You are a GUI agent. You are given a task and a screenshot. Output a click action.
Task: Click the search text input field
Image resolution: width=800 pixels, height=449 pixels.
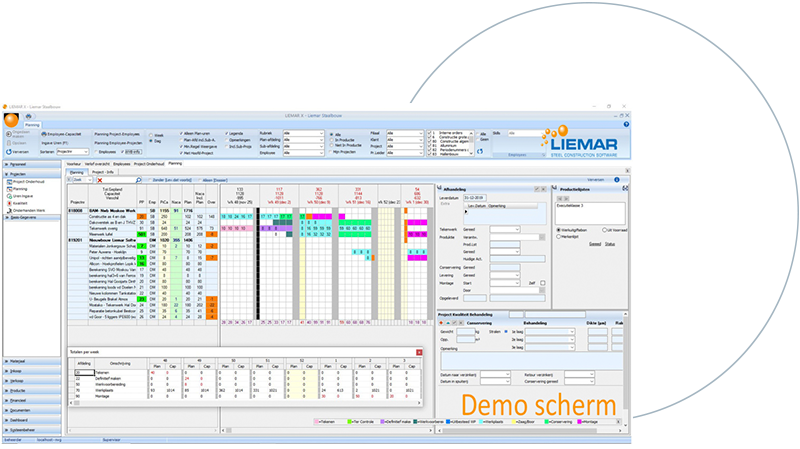[118, 180]
